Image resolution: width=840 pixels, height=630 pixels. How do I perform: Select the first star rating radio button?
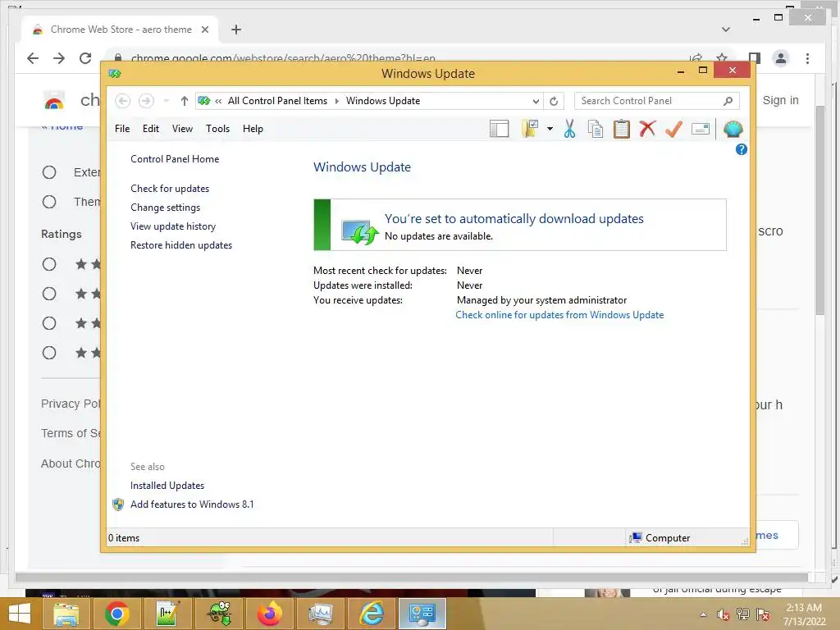tap(49, 264)
